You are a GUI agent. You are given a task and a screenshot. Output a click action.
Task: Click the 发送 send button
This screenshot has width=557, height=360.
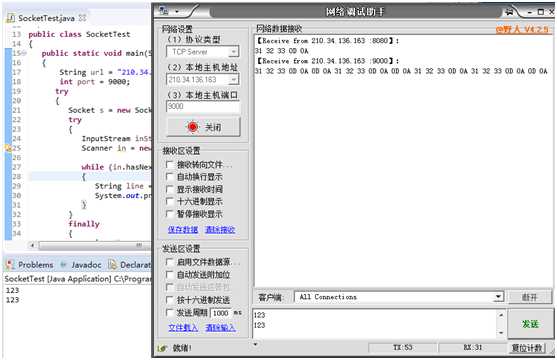pyautogui.click(x=530, y=324)
